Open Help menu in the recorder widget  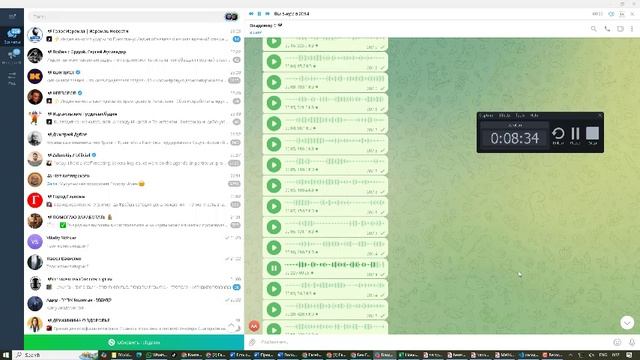pyautogui.click(x=534, y=116)
